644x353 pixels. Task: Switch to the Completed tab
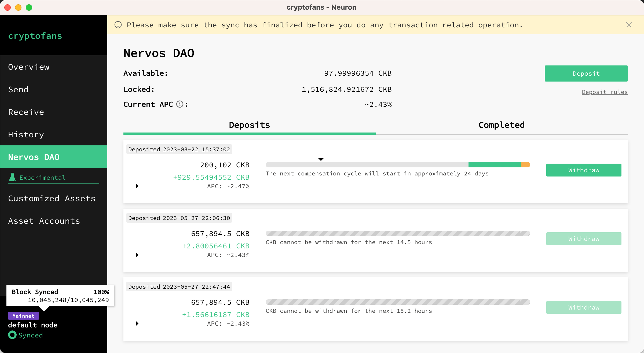[501, 125]
